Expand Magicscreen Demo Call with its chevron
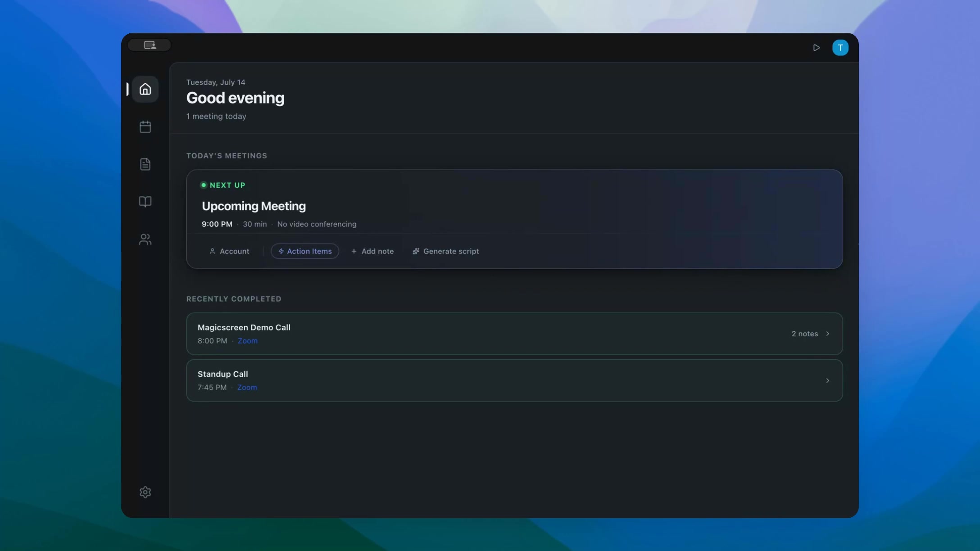 point(827,334)
